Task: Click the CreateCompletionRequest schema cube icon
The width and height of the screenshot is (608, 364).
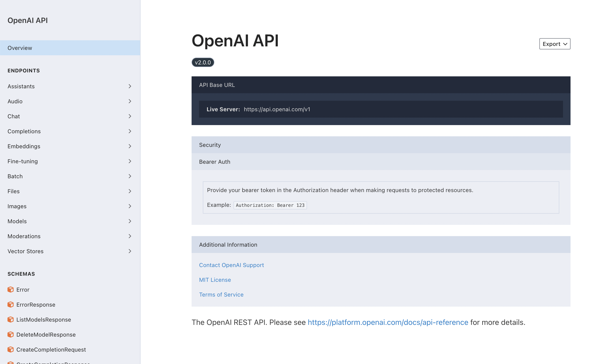Action: pos(11,349)
